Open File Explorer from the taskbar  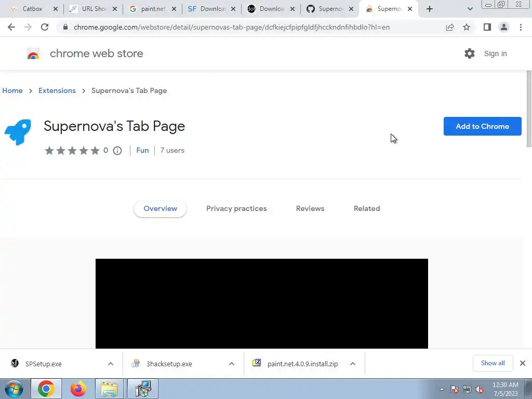coord(109,389)
